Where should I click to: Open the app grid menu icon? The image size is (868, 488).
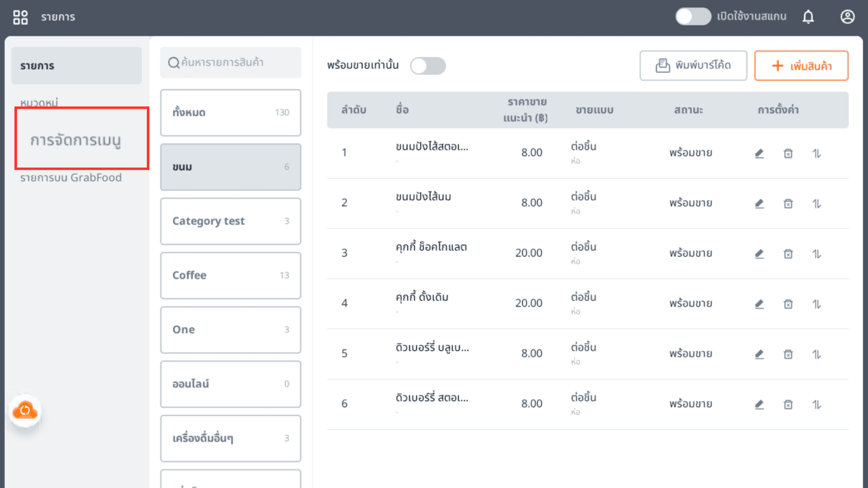[x=20, y=17]
